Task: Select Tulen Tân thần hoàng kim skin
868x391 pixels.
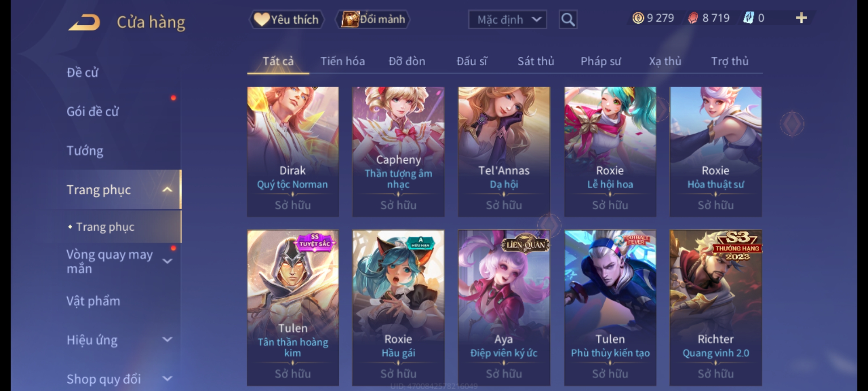Action: click(293, 308)
